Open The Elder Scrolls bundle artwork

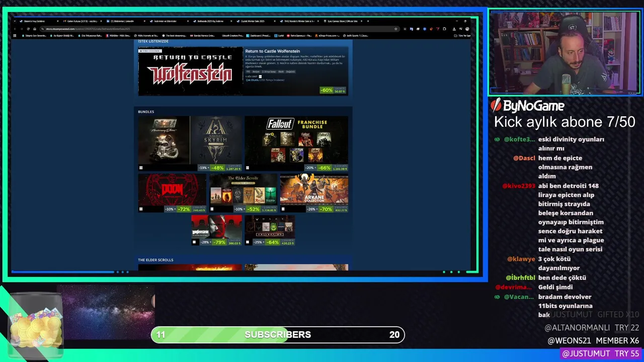(x=244, y=190)
